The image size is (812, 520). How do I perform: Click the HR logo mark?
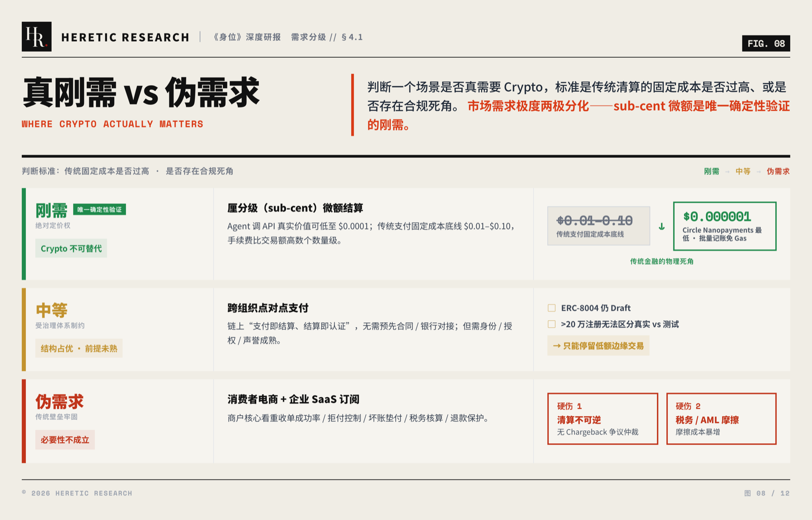pos(37,37)
